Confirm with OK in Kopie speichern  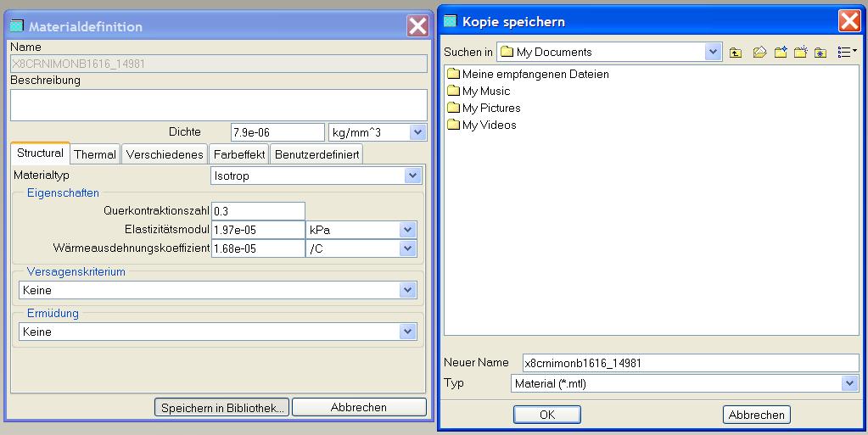547,415
